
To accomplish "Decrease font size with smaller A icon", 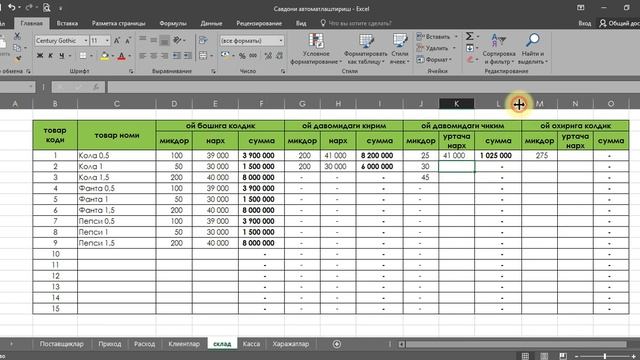I will (128, 40).
